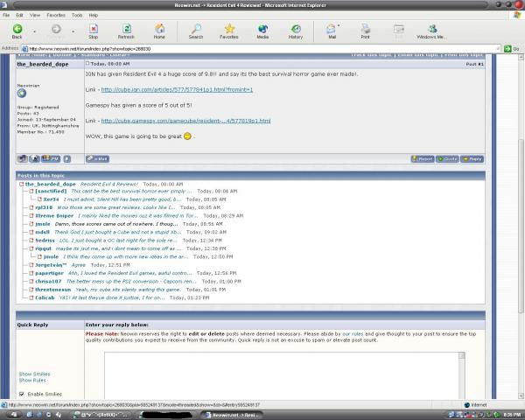Open the File menu

pyautogui.click(x=6, y=15)
